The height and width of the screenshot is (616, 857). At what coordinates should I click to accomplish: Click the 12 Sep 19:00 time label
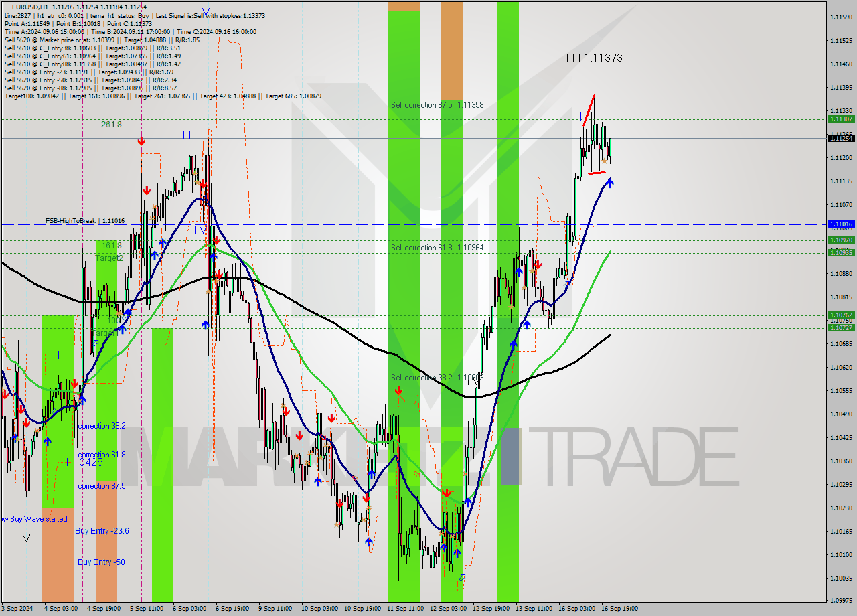pos(491,609)
